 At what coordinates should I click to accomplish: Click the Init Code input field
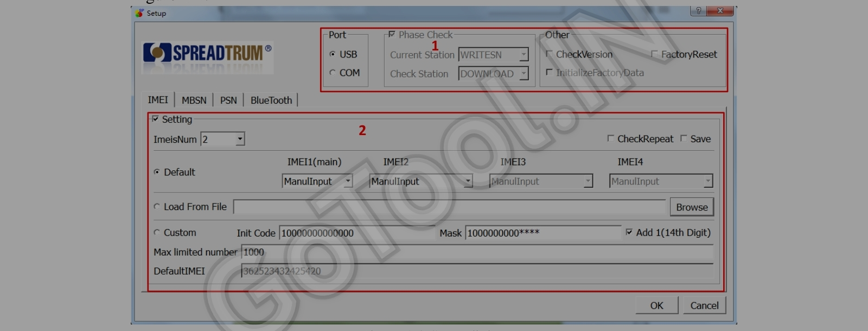pyautogui.click(x=357, y=233)
